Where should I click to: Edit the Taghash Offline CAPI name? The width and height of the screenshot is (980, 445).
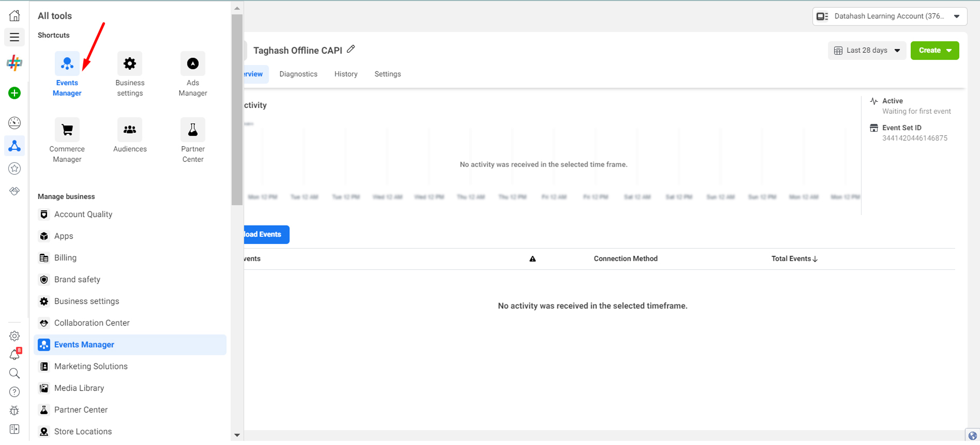click(351, 49)
